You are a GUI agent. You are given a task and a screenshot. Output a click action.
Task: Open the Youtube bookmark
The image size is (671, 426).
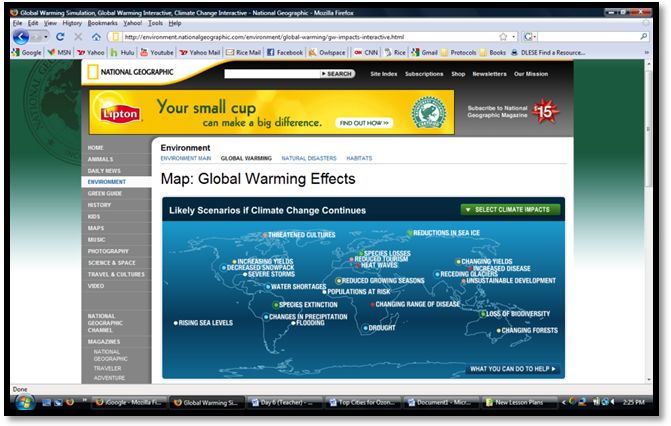coord(157,52)
